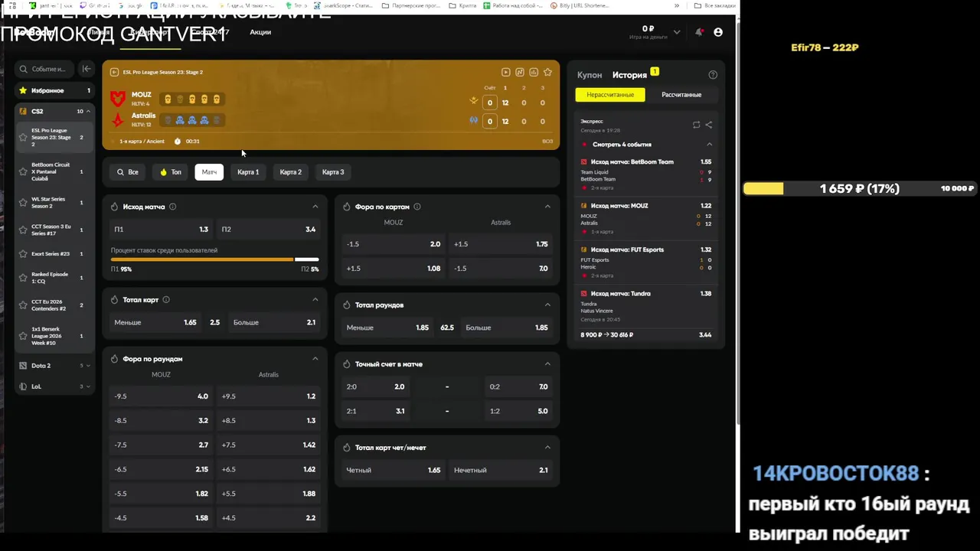This screenshot has height=551, width=980.
Task: Open the match video stream icon
Action: [x=506, y=72]
